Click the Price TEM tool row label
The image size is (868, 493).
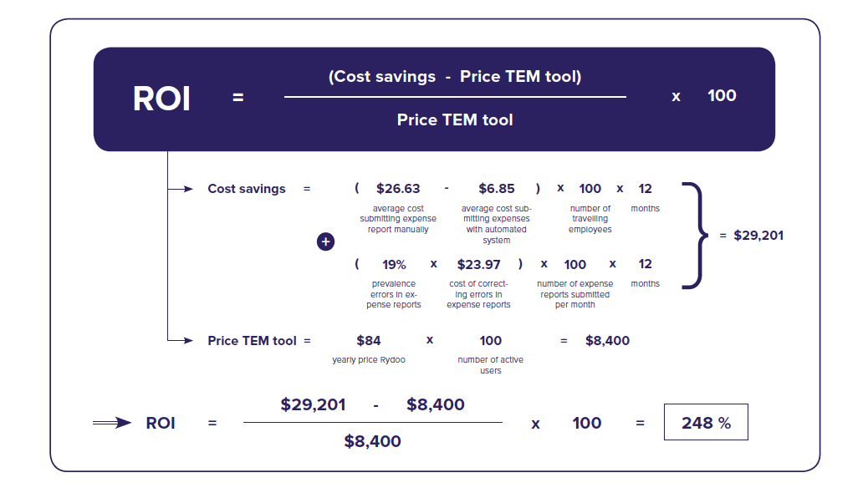[x=252, y=341]
